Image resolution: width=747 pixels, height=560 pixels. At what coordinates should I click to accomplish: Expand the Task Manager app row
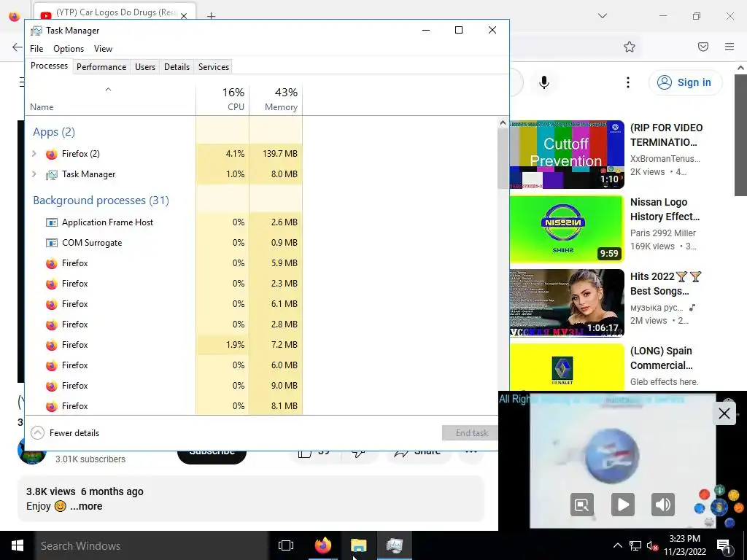click(x=34, y=174)
